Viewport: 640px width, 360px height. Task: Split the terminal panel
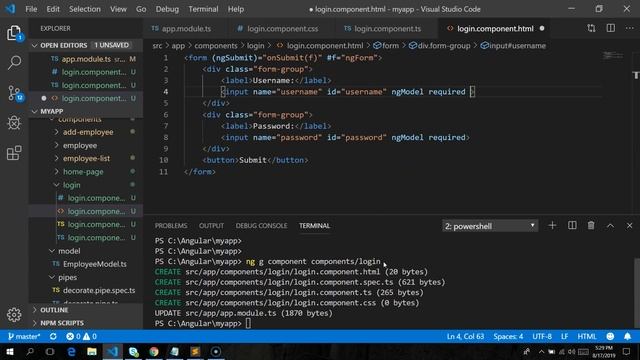[572, 225]
